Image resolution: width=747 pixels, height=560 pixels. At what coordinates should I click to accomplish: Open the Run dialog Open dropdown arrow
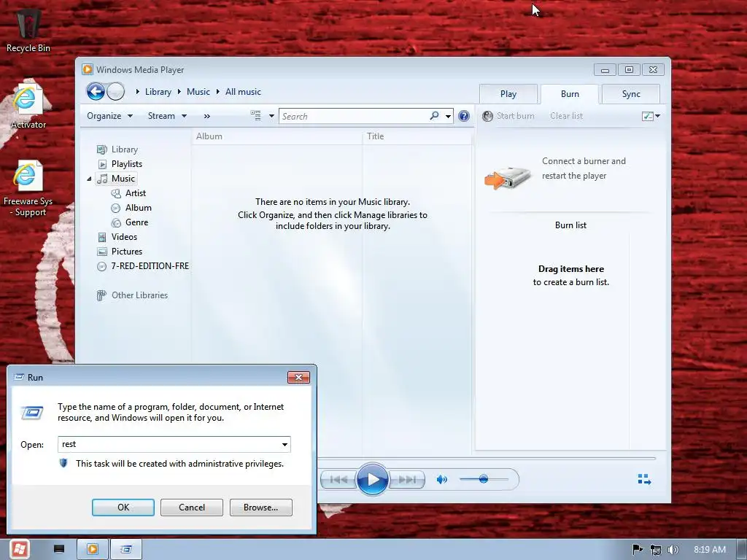click(285, 445)
